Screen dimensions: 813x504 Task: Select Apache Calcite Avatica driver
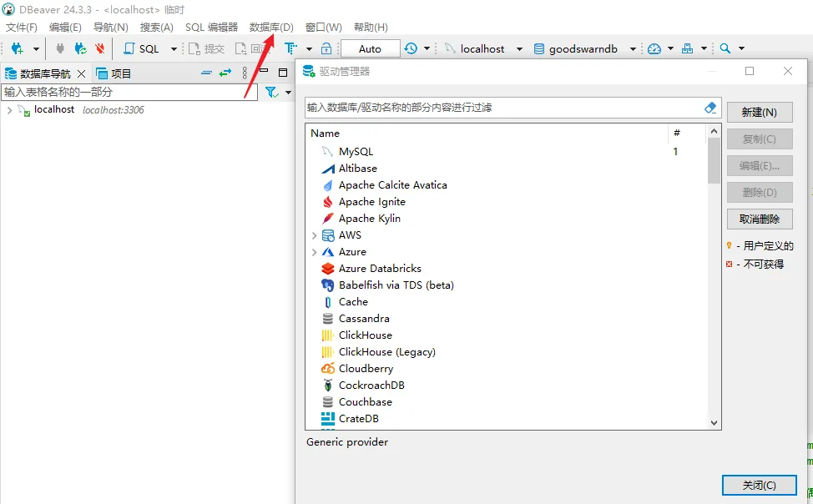(x=392, y=184)
